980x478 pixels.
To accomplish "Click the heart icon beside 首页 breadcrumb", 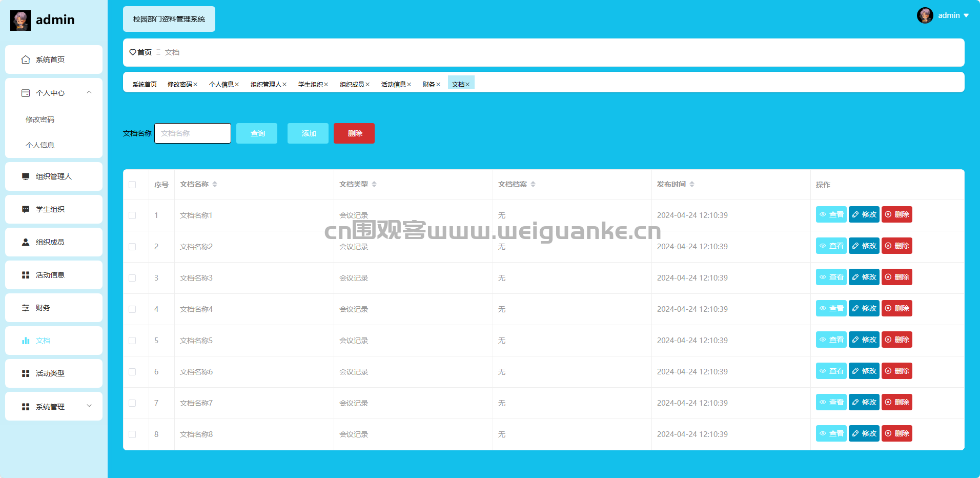I will [133, 52].
